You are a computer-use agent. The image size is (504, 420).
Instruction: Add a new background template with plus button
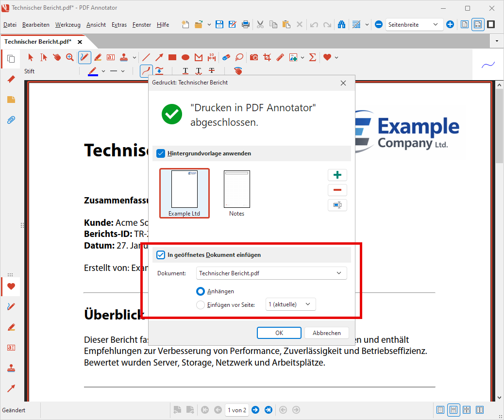pyautogui.click(x=337, y=175)
